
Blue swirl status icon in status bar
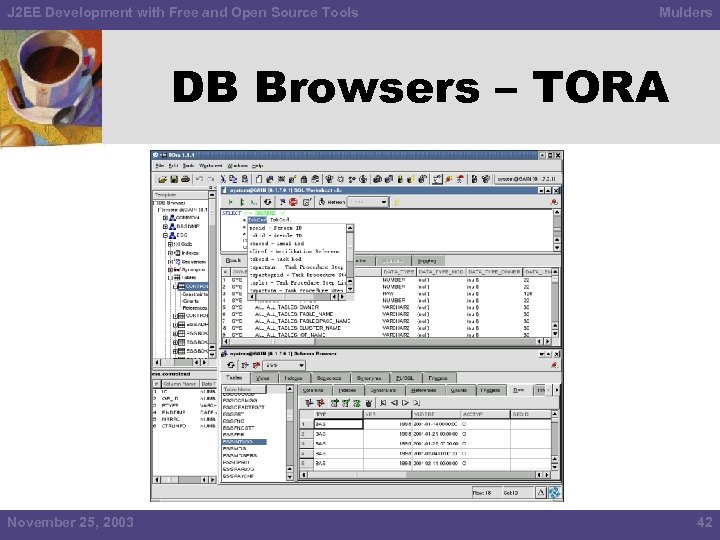pyautogui.click(x=555, y=493)
